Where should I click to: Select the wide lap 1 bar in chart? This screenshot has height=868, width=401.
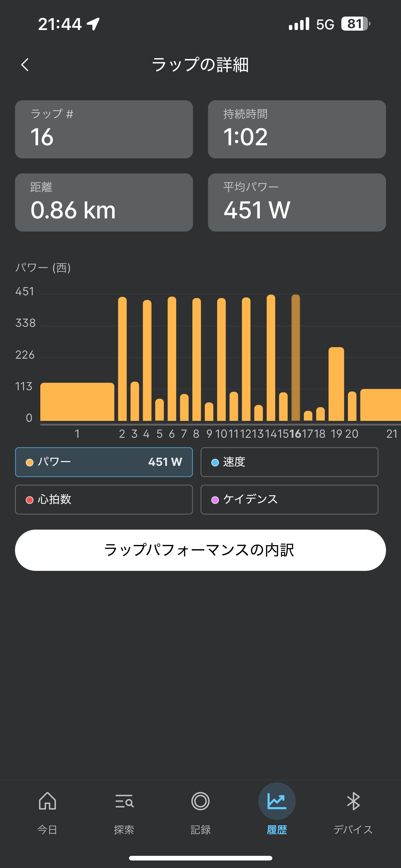click(77, 402)
